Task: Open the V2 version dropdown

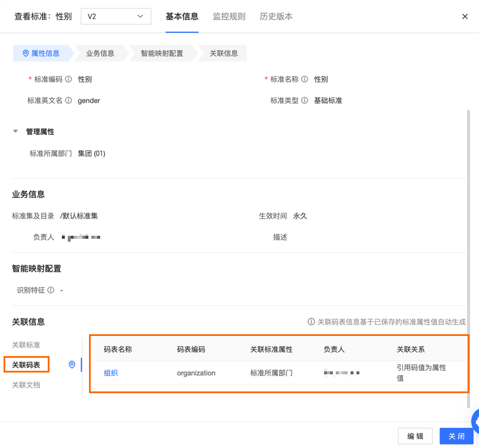Action: [x=115, y=17]
